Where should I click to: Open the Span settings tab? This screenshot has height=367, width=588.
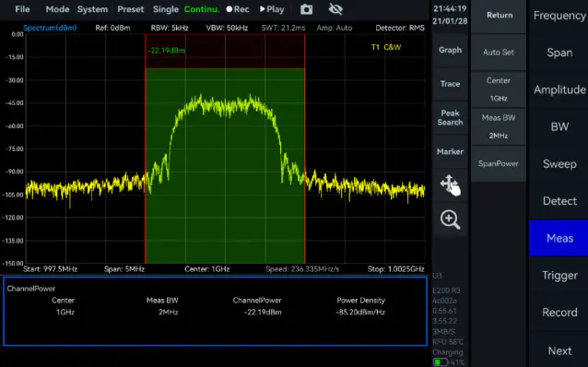pos(559,53)
